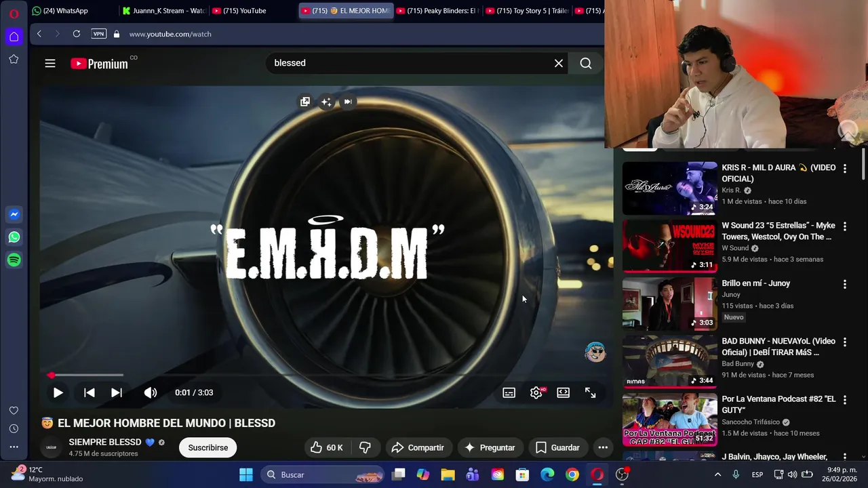The image size is (868, 488).
Task: Subscribe with the Suscribirse button
Action: click(208, 447)
